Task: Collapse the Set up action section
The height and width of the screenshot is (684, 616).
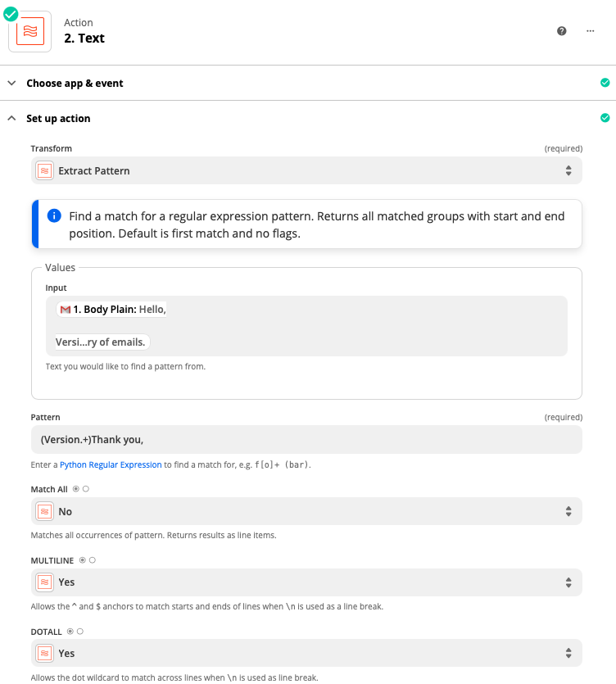Action: [x=58, y=118]
